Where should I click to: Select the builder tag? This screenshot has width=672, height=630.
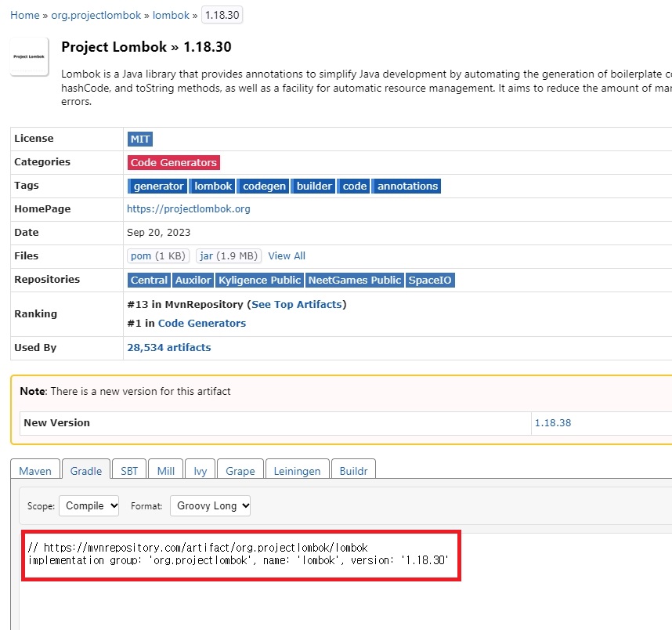tap(314, 186)
